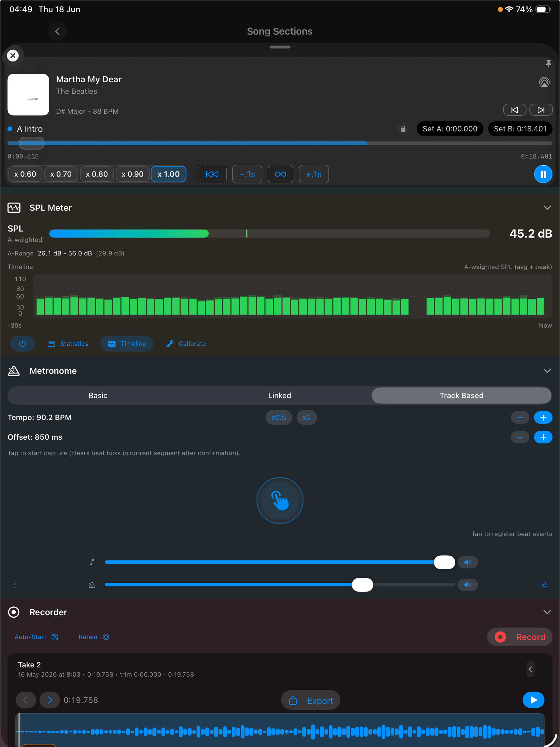Select Linked metronome mode

pos(280,395)
